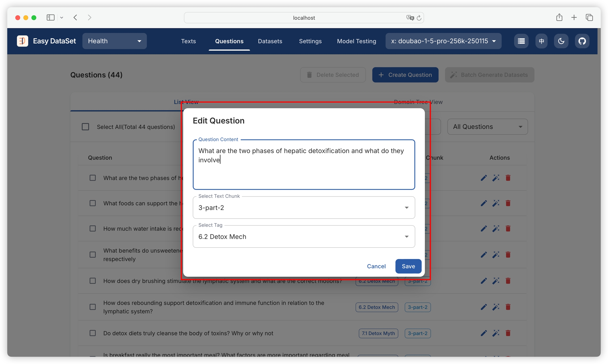608x364 pixels.
Task: Check the detox diets question checkbox
Action: pos(93,333)
